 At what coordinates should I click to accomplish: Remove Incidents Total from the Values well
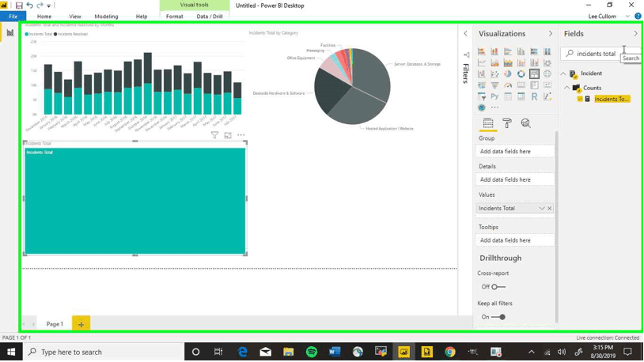550,209
